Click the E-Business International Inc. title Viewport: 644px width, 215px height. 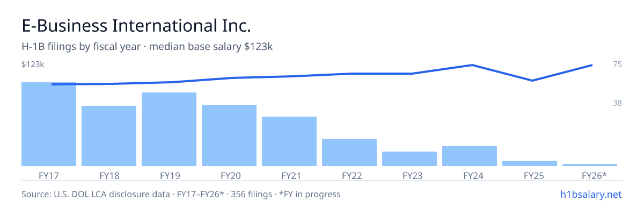pyautogui.click(x=136, y=26)
